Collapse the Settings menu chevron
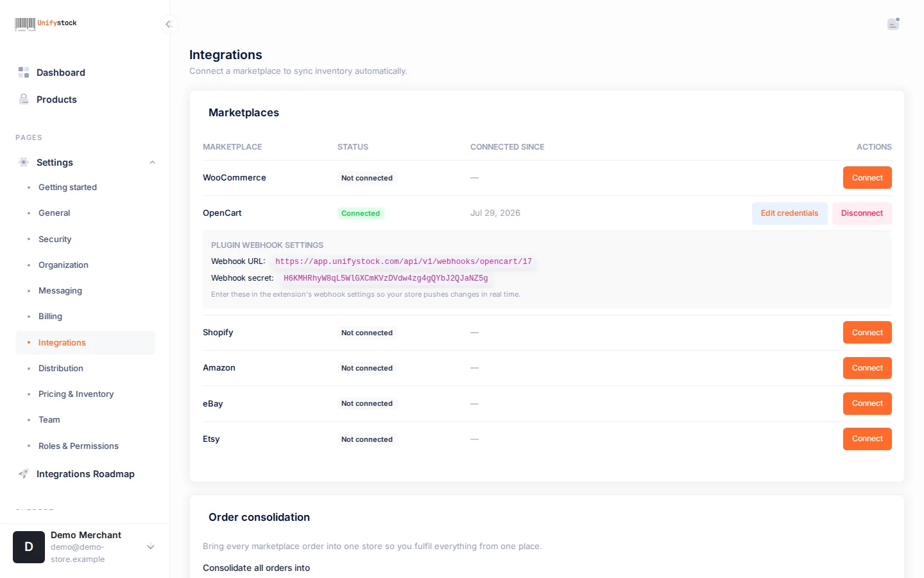The height and width of the screenshot is (578, 924). click(x=152, y=162)
